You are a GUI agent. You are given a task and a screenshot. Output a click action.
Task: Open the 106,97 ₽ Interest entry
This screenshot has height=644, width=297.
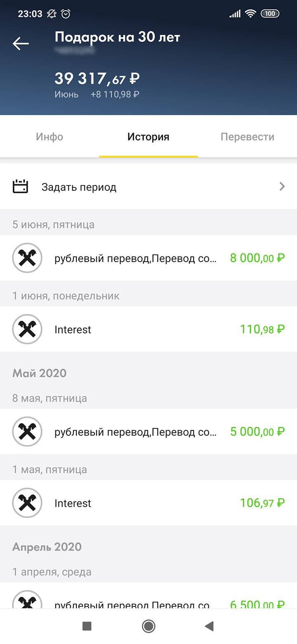148,503
